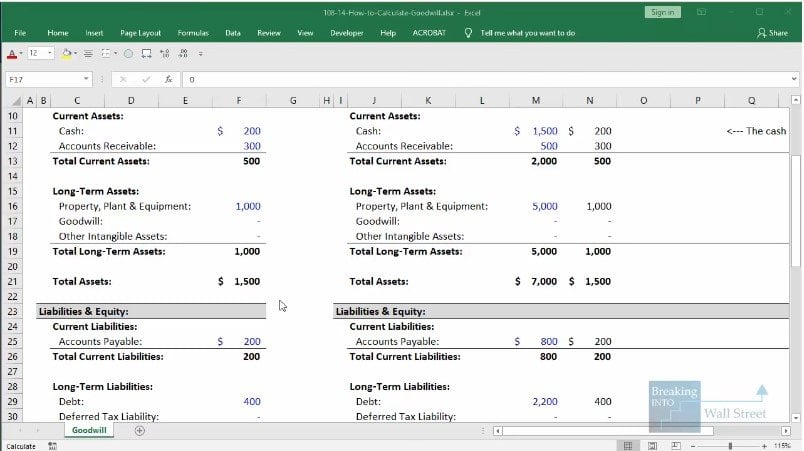This screenshot has width=804, height=451.
Task: Click the zoom slider in status bar
Action: pyautogui.click(x=730, y=446)
